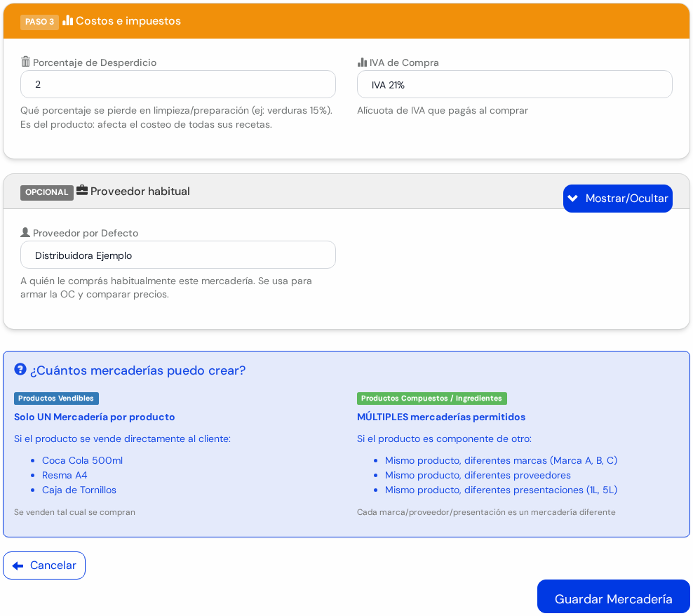
Task: Click the Cada marca/proveedor/presentación note
Action: [486, 512]
